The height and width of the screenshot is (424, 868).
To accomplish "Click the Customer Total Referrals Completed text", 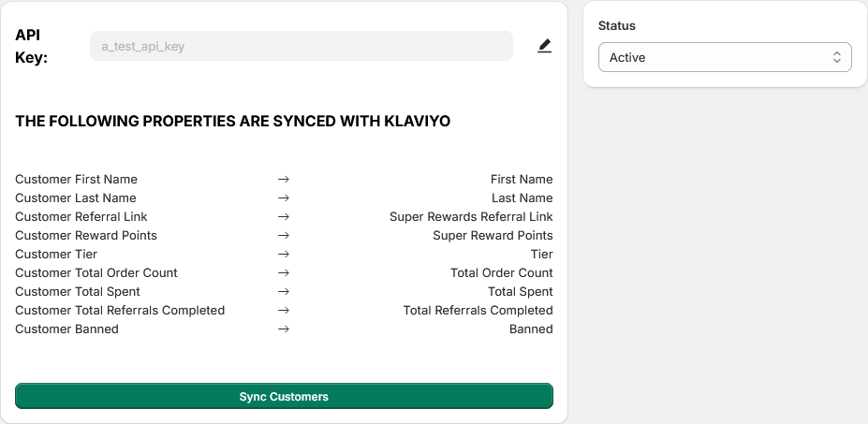I will (120, 310).
